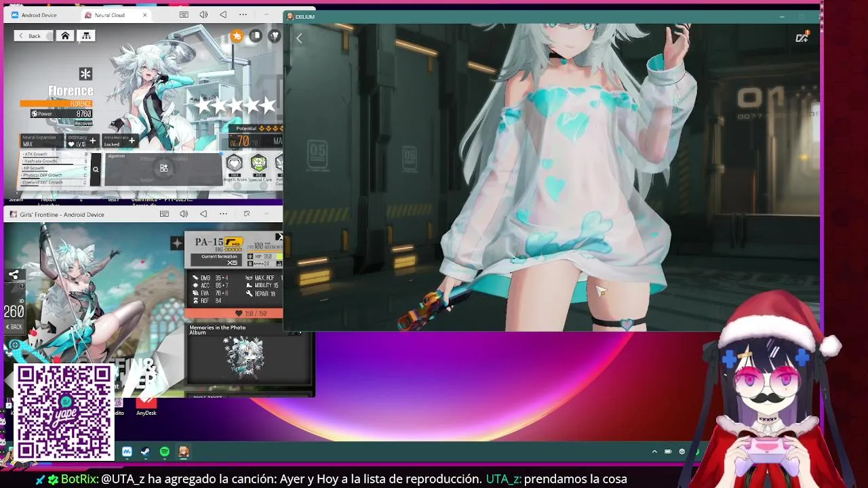
Task: Close the Neural Cloud tab
Action: (145, 15)
